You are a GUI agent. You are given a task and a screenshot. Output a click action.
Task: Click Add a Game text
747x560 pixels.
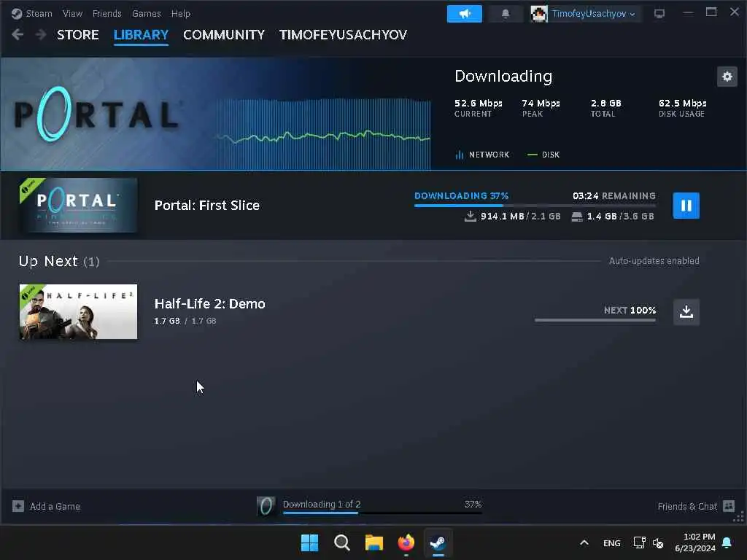click(x=55, y=507)
